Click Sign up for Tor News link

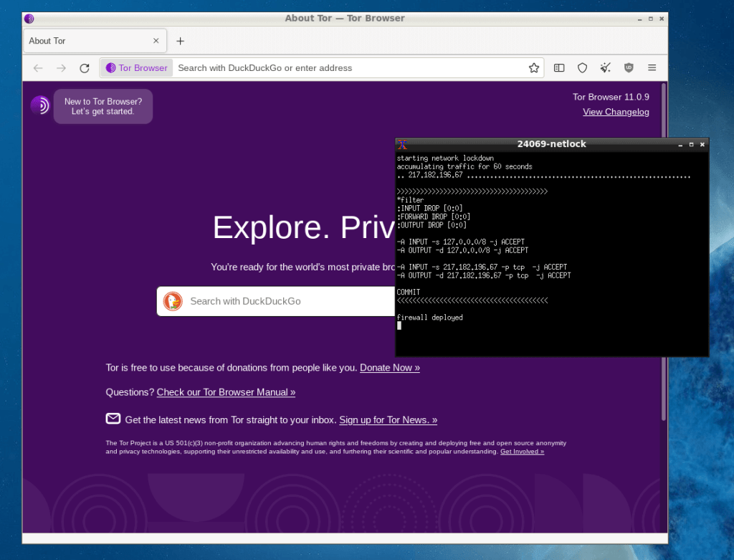coord(388,420)
